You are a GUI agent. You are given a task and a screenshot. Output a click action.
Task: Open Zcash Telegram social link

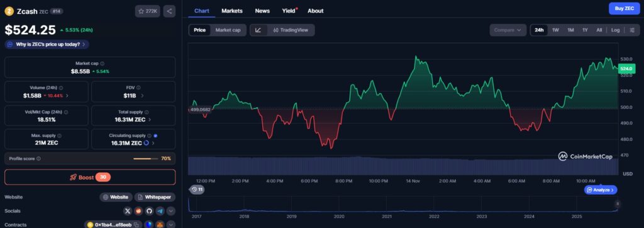pos(160,211)
